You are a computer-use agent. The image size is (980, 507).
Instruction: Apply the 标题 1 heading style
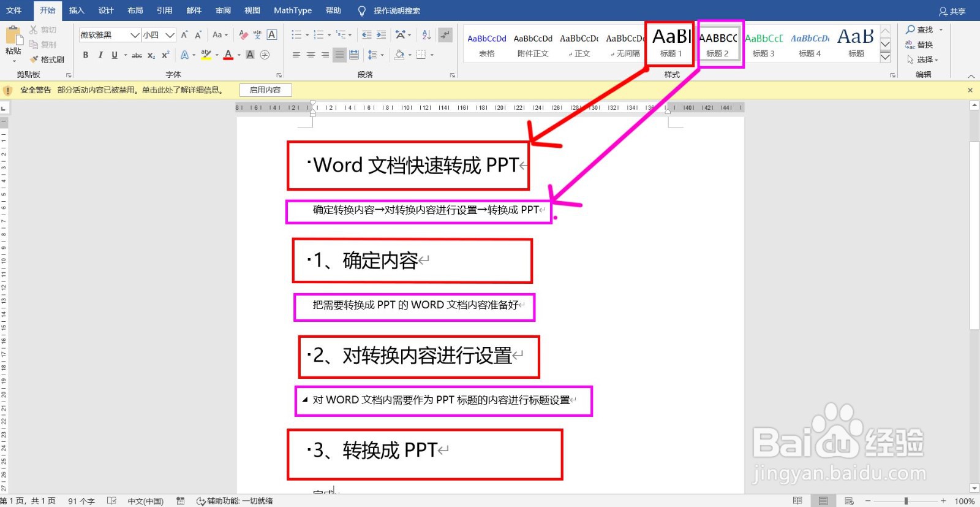pos(671,44)
